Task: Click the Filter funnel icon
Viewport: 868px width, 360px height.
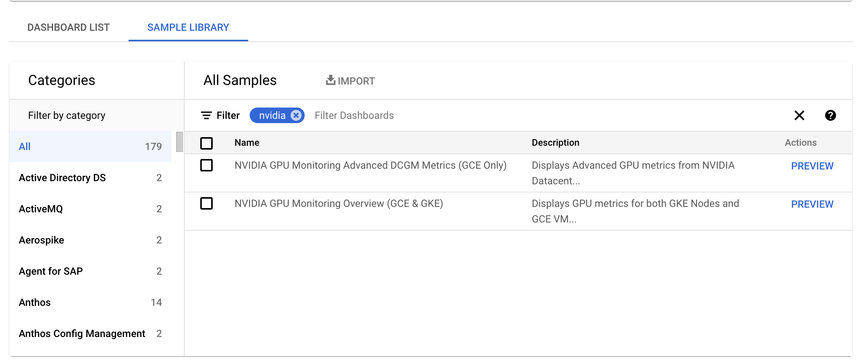Action: [x=207, y=115]
